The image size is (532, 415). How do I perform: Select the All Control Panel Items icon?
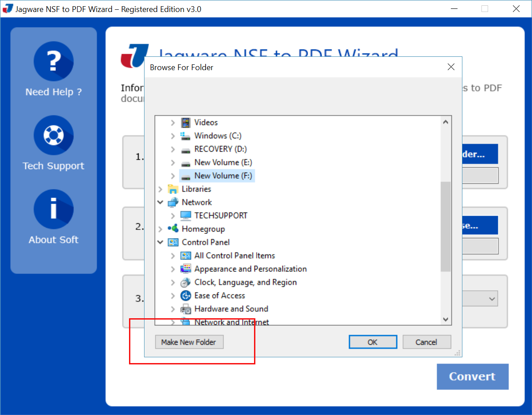186,256
